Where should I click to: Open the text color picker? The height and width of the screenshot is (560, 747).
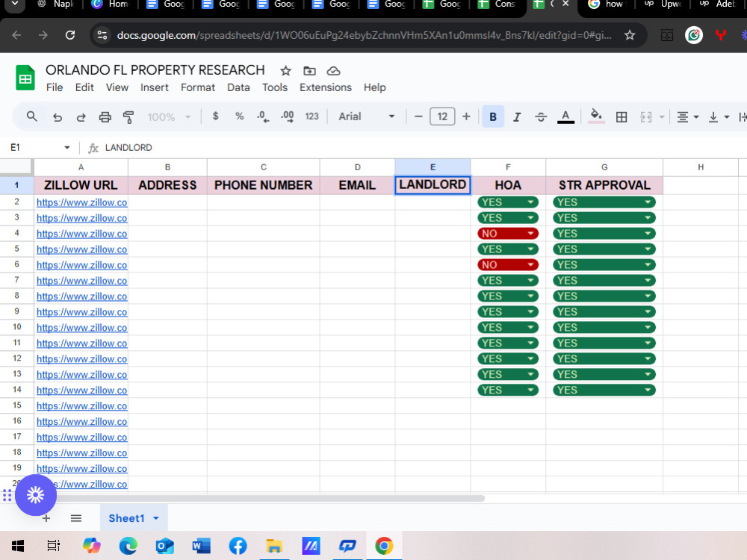pos(565,116)
